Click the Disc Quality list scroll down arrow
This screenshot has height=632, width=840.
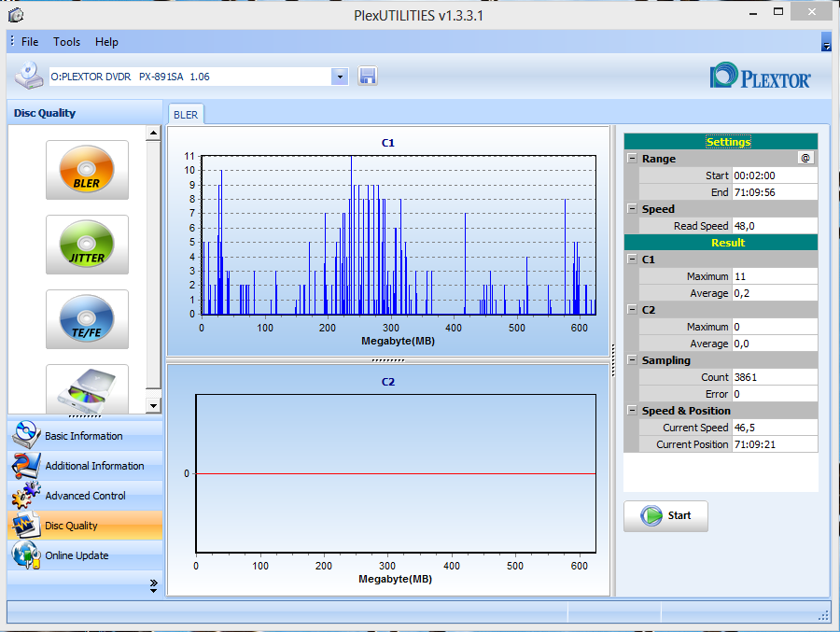153,406
